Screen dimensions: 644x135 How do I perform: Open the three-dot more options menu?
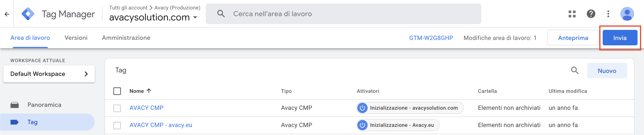coord(608,14)
